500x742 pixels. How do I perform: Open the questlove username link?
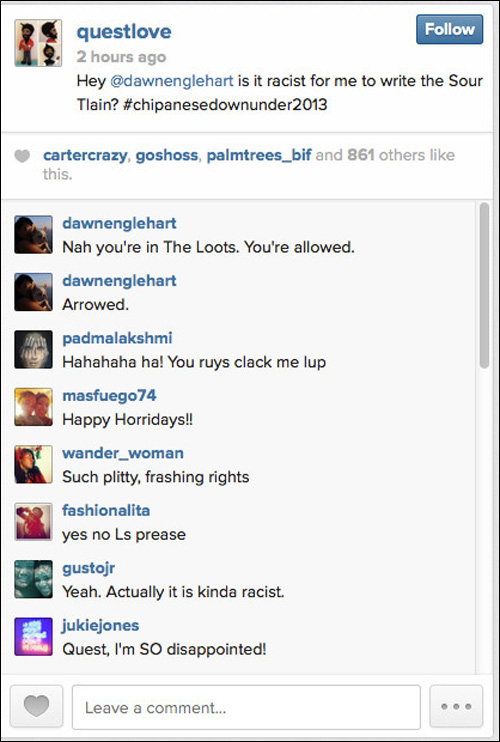[124, 32]
